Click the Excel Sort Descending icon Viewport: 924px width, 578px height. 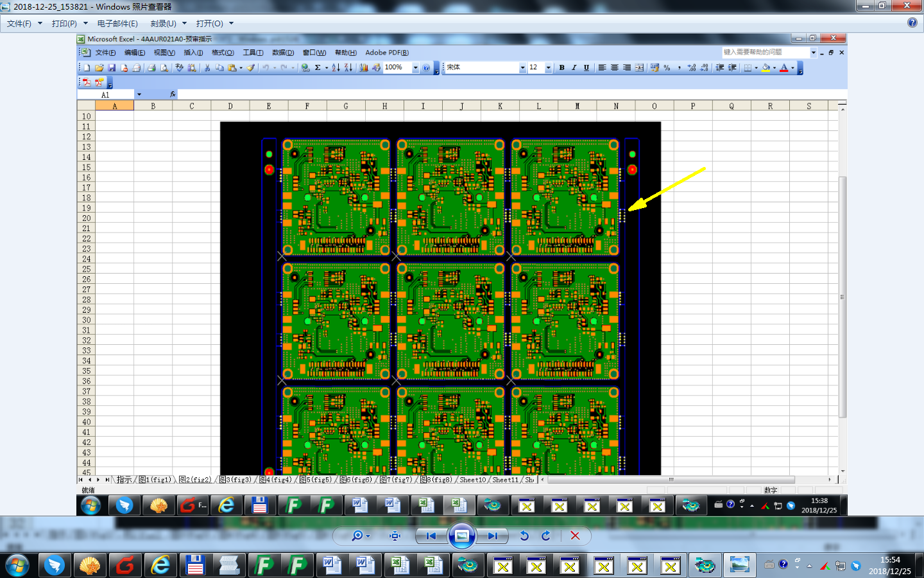[x=348, y=67]
